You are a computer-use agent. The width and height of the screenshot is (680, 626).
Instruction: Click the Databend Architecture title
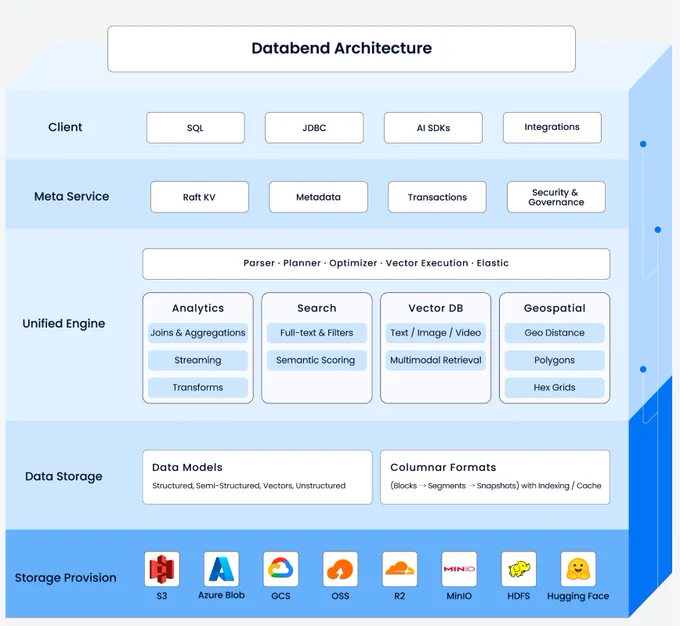tap(342, 48)
